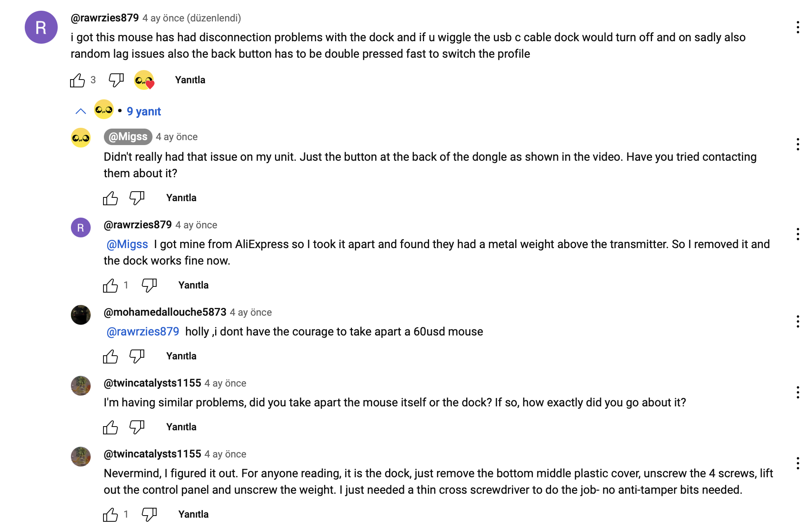812x530 pixels.
Task: Dislike the 'Nevermind, I figured it out' reply
Action: (x=149, y=514)
